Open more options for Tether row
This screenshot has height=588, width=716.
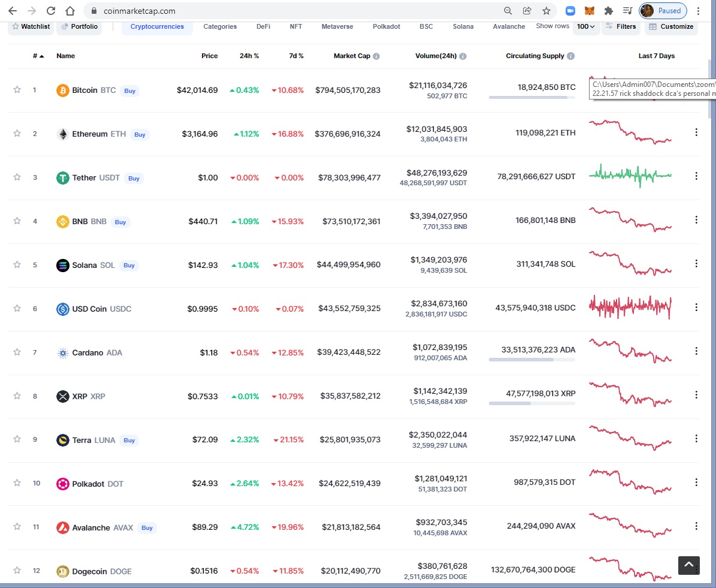coord(696,176)
